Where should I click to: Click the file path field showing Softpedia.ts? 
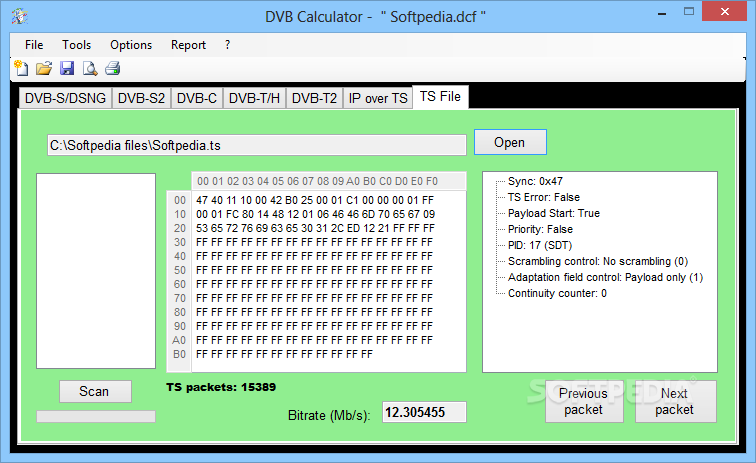256,145
